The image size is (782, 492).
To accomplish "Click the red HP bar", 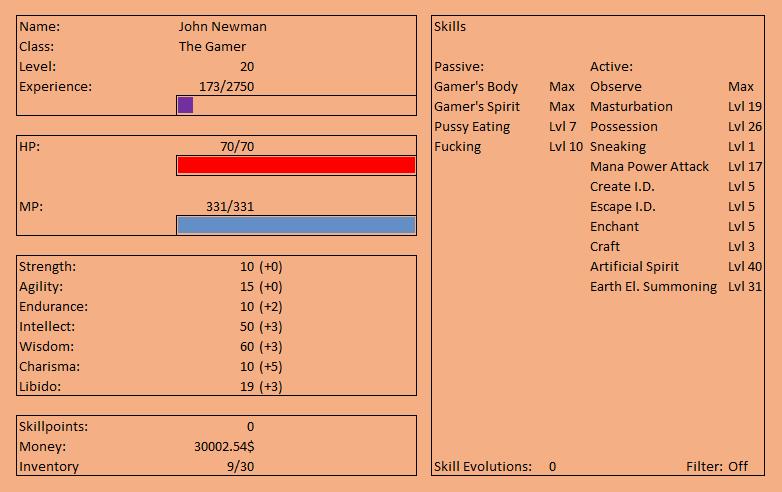I will tap(296, 165).
